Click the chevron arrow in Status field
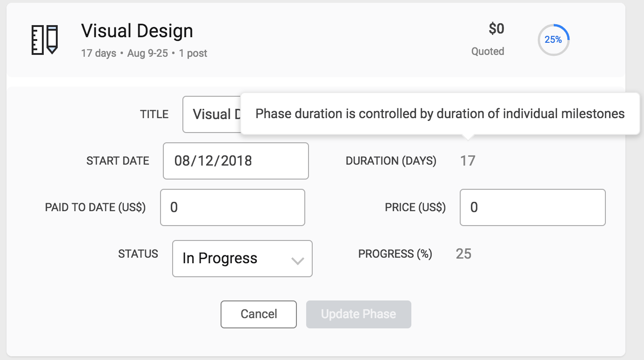The image size is (644, 360). pyautogui.click(x=297, y=260)
